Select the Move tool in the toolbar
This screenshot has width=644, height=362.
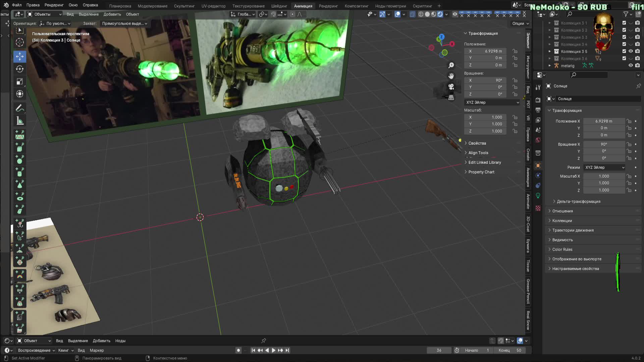click(20, 56)
